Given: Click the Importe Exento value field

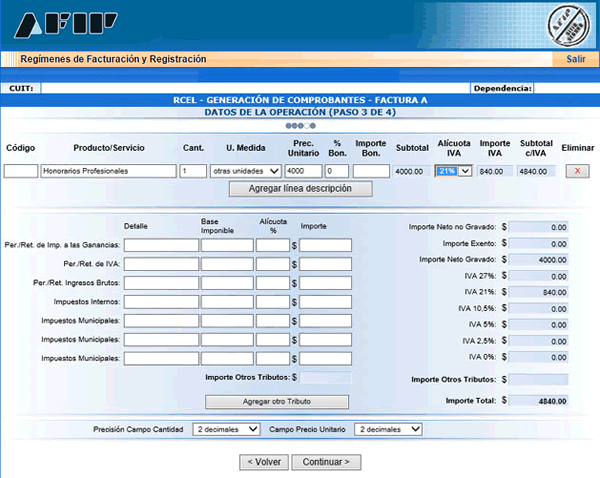Looking at the screenshot, I should [x=538, y=244].
